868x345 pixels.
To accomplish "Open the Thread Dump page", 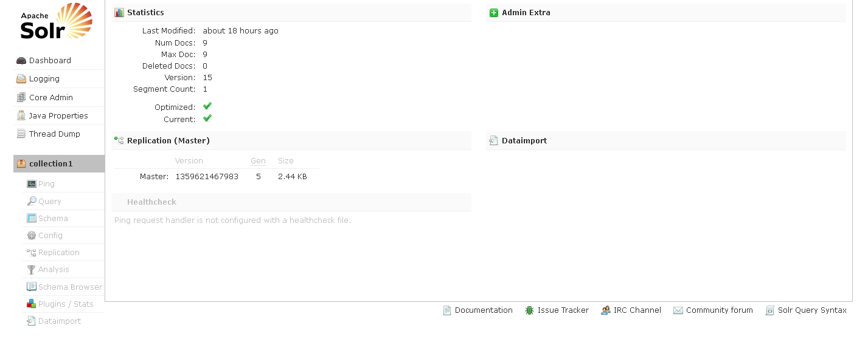I will 54,134.
